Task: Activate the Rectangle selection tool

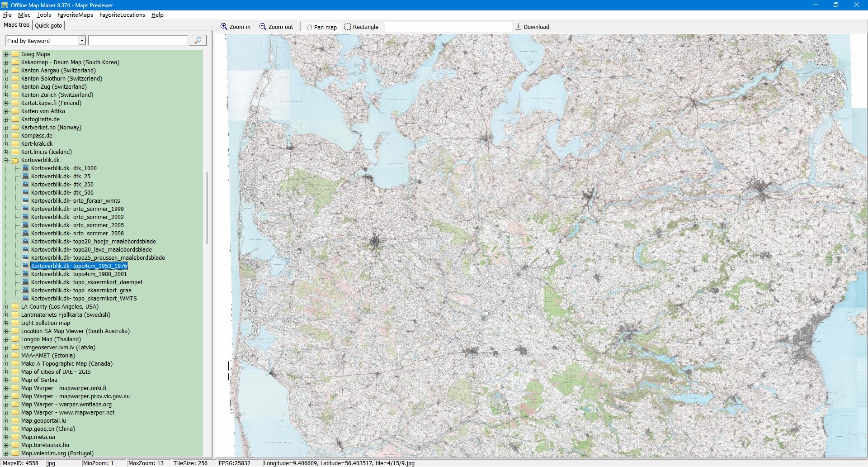Action: coord(348,27)
